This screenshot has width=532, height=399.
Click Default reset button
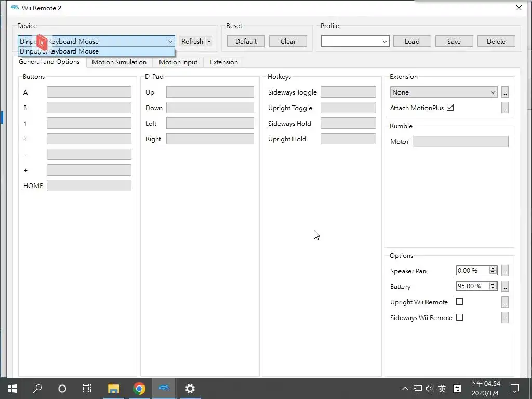[x=246, y=42]
